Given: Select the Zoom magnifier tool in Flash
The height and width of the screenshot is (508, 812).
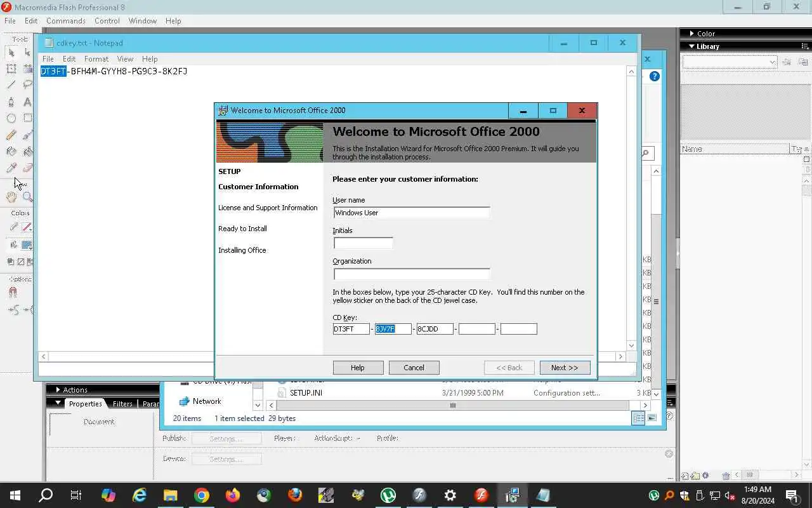Looking at the screenshot, I should [x=27, y=197].
